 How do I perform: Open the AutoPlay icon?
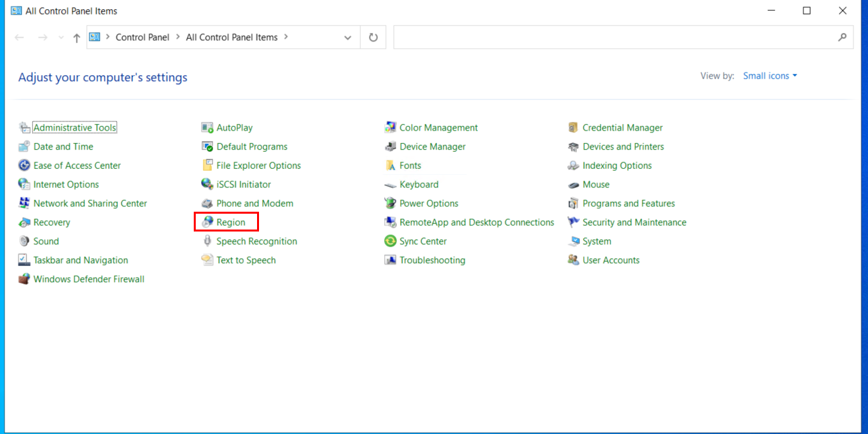tap(207, 128)
